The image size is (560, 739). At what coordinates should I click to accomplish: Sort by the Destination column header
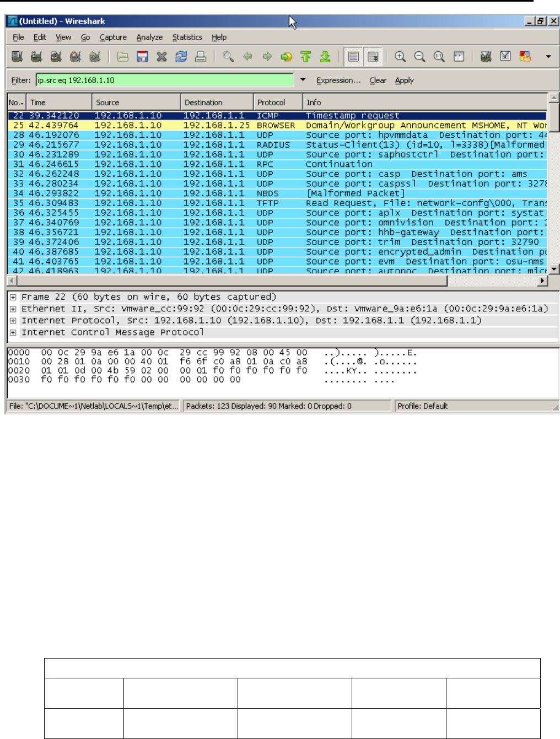click(217, 102)
